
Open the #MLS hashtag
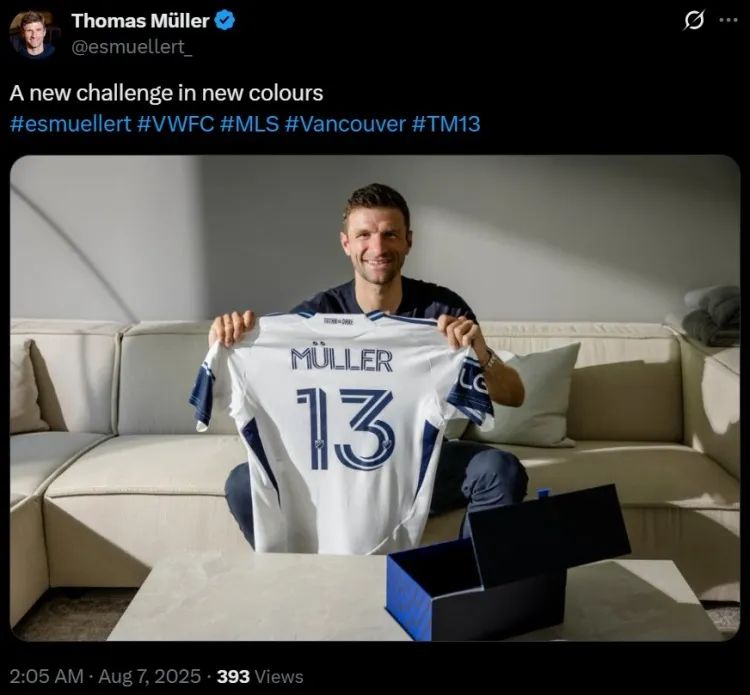pos(250,124)
